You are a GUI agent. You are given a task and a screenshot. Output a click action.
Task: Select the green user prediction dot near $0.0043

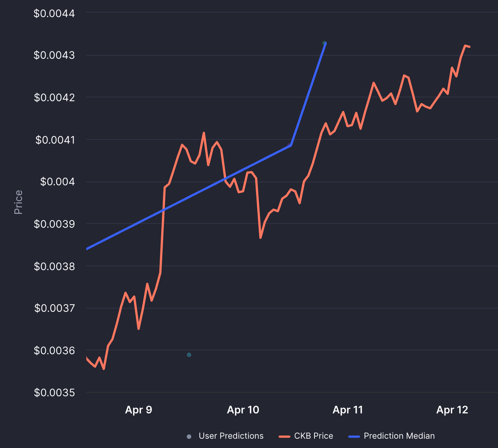(324, 43)
